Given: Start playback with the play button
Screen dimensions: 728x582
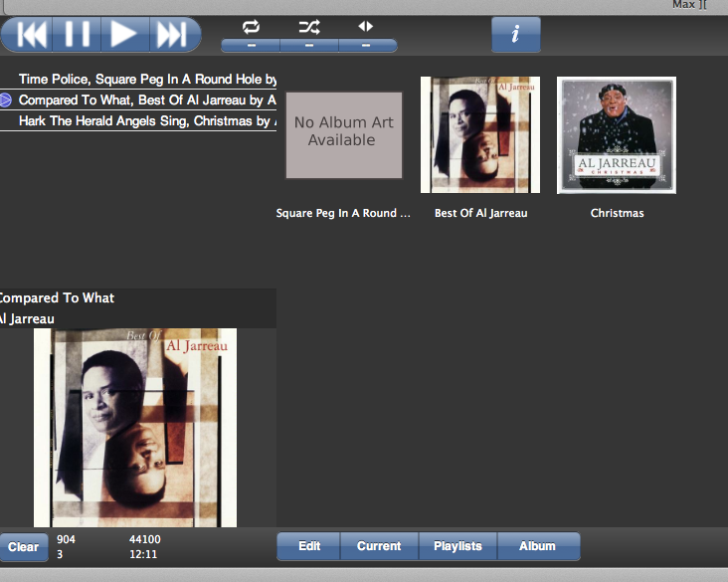Looking at the screenshot, I should tap(125, 35).
